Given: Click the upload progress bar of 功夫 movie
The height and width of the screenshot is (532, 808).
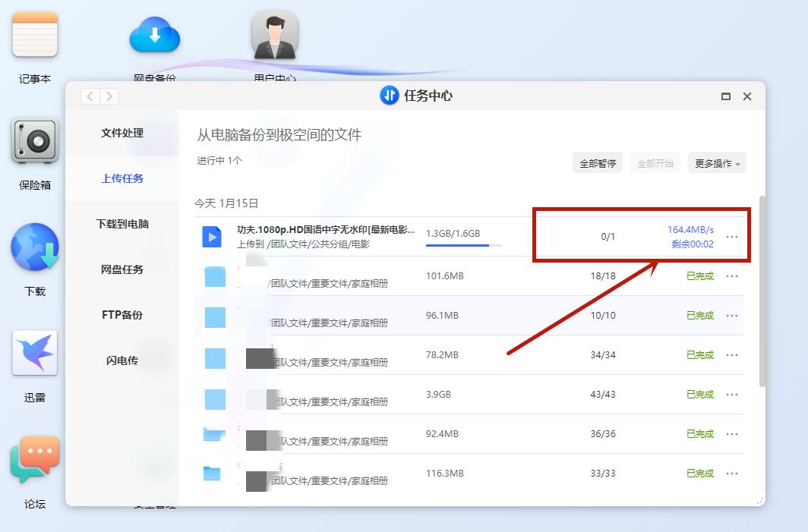Looking at the screenshot, I should [466, 245].
